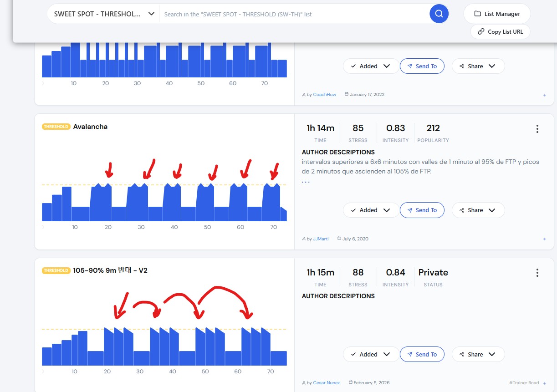Expand the Added dropdown on Avalancha
Image resolution: width=557 pixels, height=392 pixels.
371,210
